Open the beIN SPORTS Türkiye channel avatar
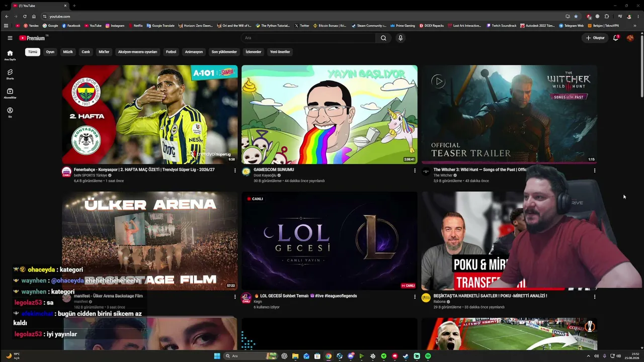The height and width of the screenshot is (362, 644). tap(66, 172)
